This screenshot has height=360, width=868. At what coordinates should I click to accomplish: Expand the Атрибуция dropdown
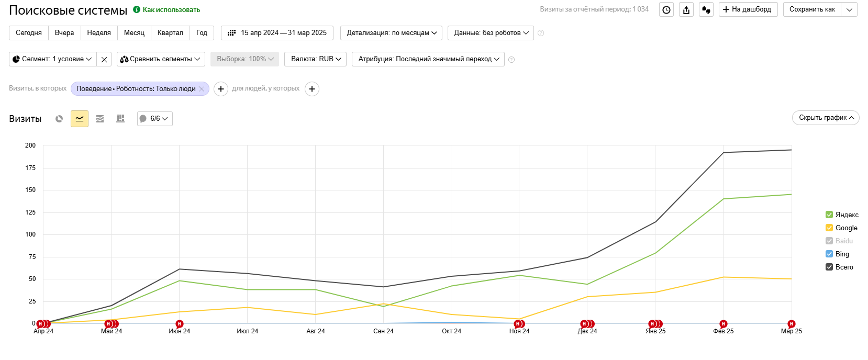point(428,59)
